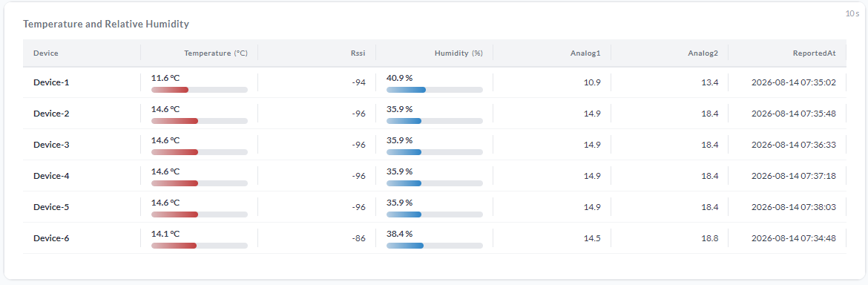The height and width of the screenshot is (285, 868).
Task: Click Device-1 temperature bar at 11.6 °C
Action: (200, 90)
